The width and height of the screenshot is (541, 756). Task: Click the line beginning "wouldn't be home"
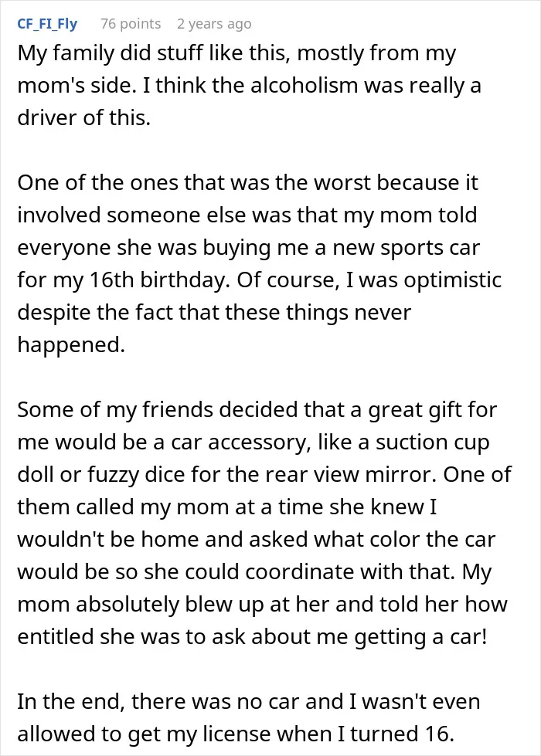point(257,539)
